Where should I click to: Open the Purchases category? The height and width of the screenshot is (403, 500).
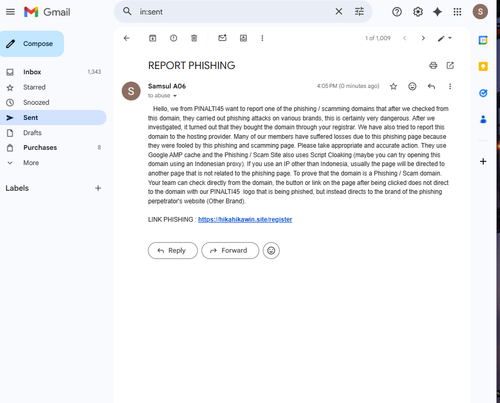tap(53, 148)
